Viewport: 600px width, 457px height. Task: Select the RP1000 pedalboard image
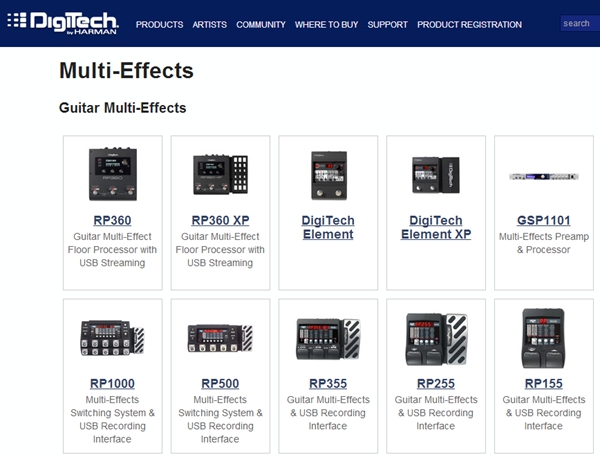tap(112, 339)
